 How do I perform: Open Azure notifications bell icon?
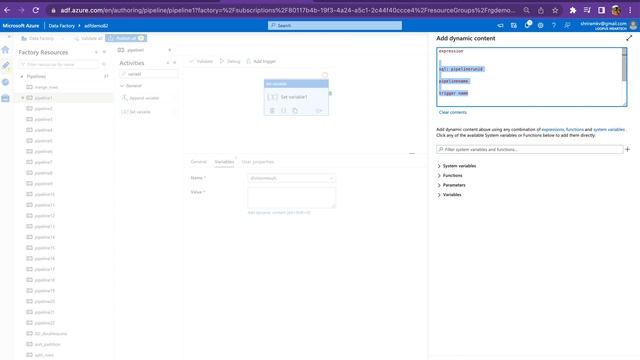[527, 25]
